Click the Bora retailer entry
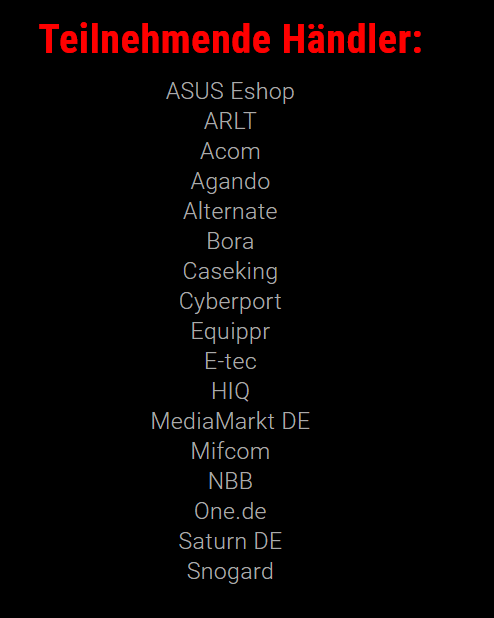 tap(230, 241)
